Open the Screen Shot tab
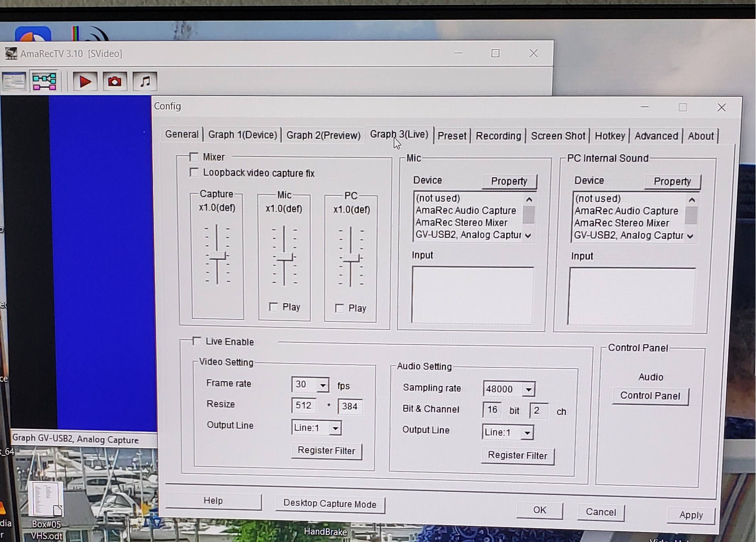The width and height of the screenshot is (756, 542). pyautogui.click(x=558, y=136)
